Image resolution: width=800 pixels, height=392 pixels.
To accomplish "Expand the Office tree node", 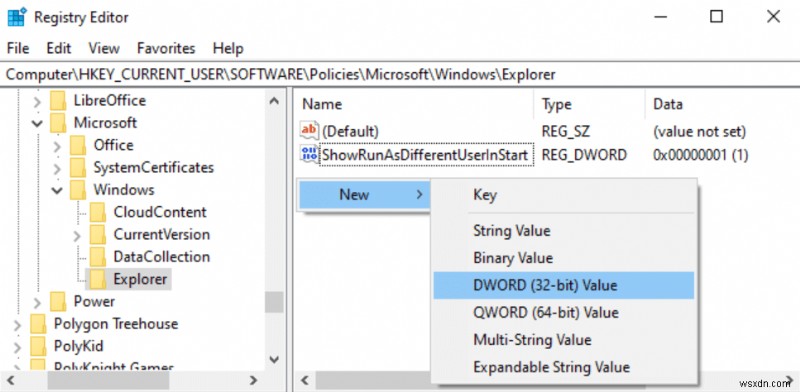I will (57, 146).
